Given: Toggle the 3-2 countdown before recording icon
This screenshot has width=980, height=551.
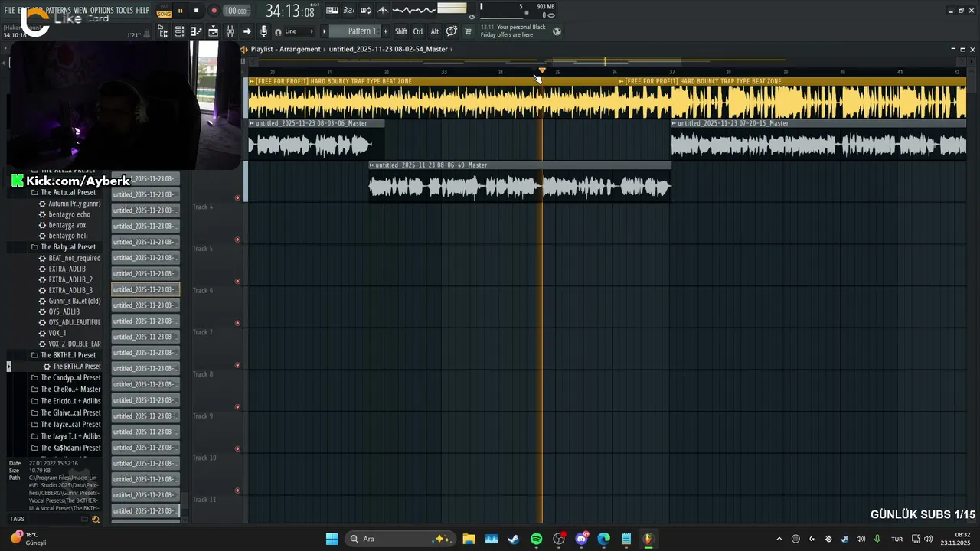Looking at the screenshot, I should coord(349,10).
